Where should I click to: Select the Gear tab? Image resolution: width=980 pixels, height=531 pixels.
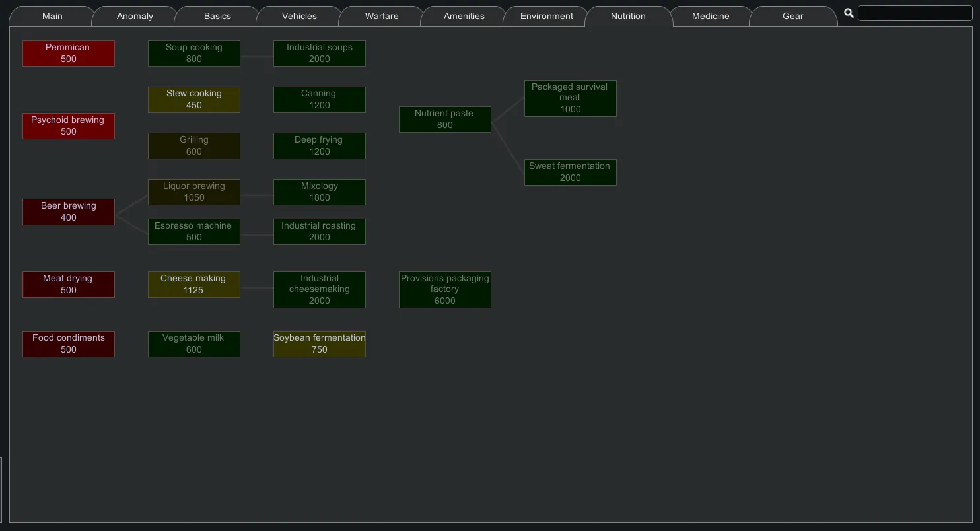point(793,16)
